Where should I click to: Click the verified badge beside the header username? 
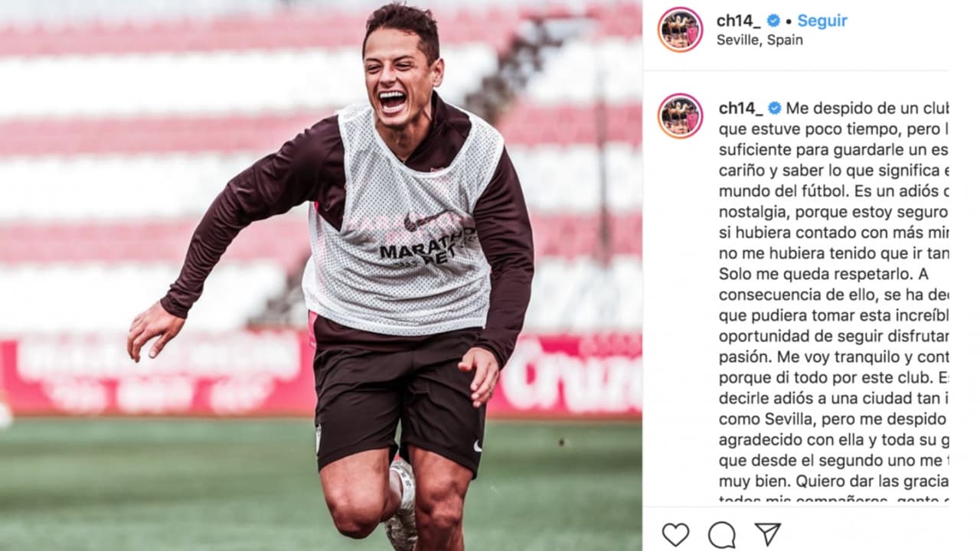pos(774,21)
